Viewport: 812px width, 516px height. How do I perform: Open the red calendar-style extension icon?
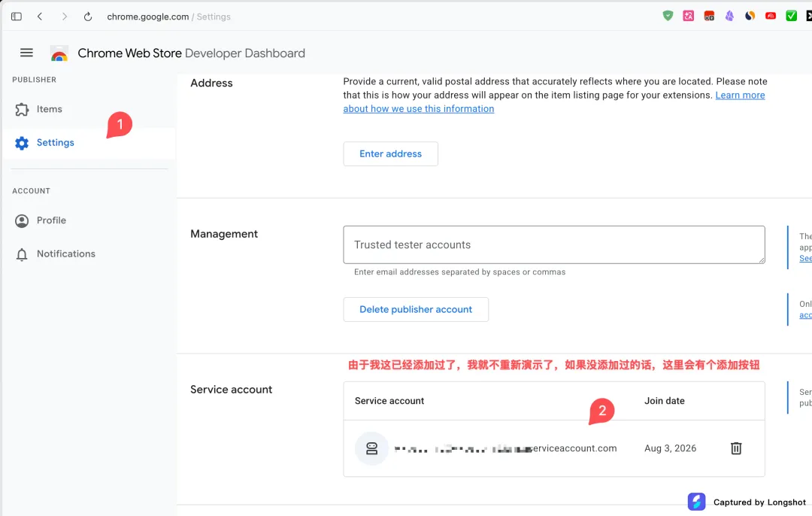pyautogui.click(x=709, y=16)
